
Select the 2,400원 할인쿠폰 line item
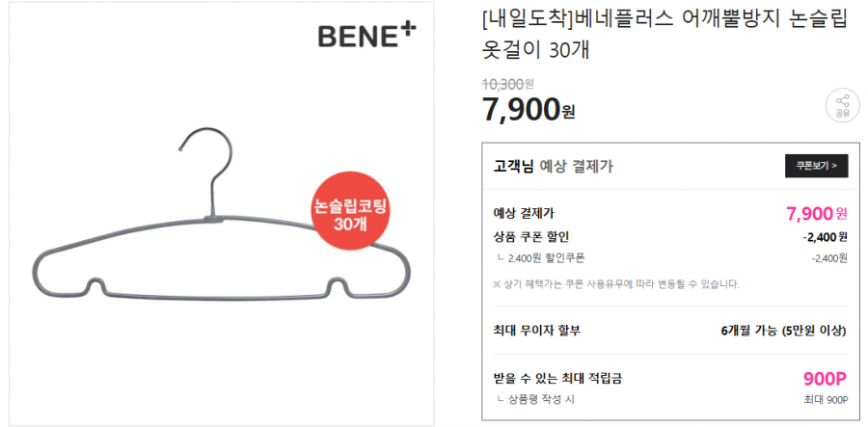[545, 258]
